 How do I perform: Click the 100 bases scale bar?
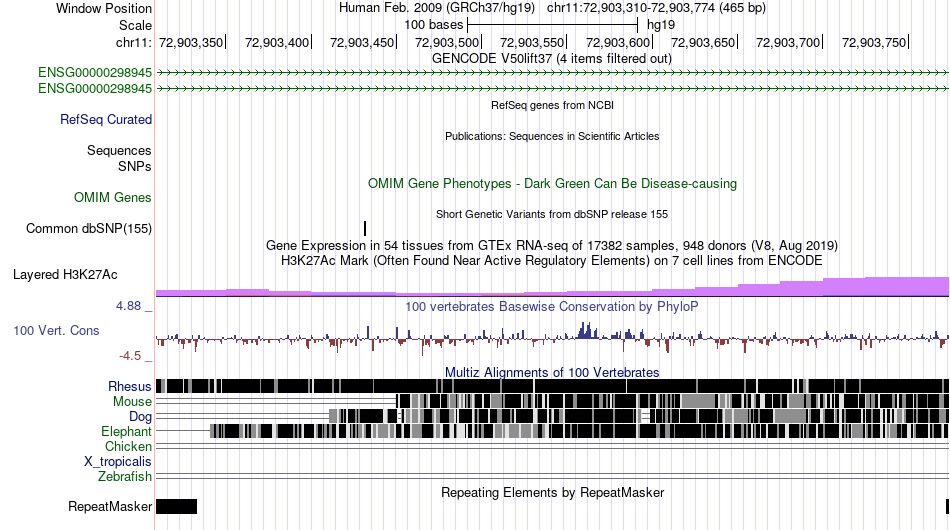[553, 25]
